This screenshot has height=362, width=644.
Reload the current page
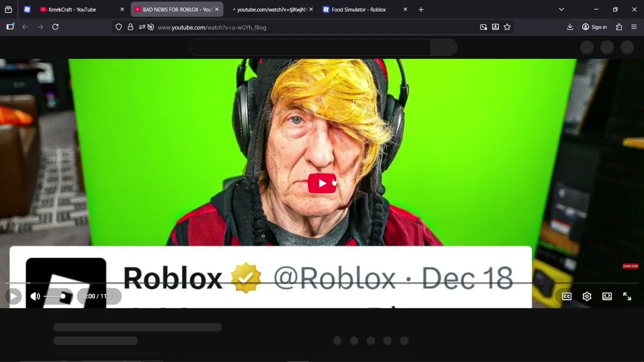[55, 27]
